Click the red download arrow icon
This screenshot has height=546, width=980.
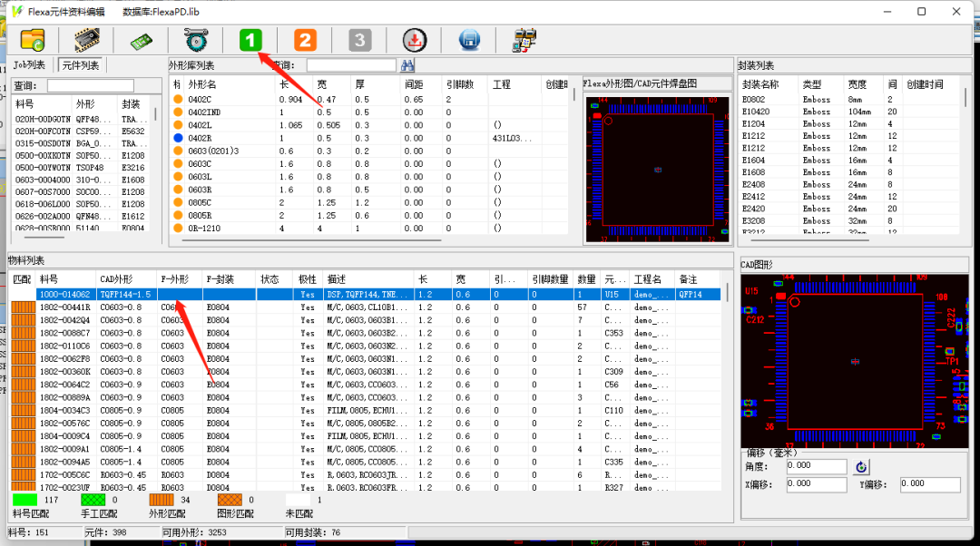tap(414, 40)
